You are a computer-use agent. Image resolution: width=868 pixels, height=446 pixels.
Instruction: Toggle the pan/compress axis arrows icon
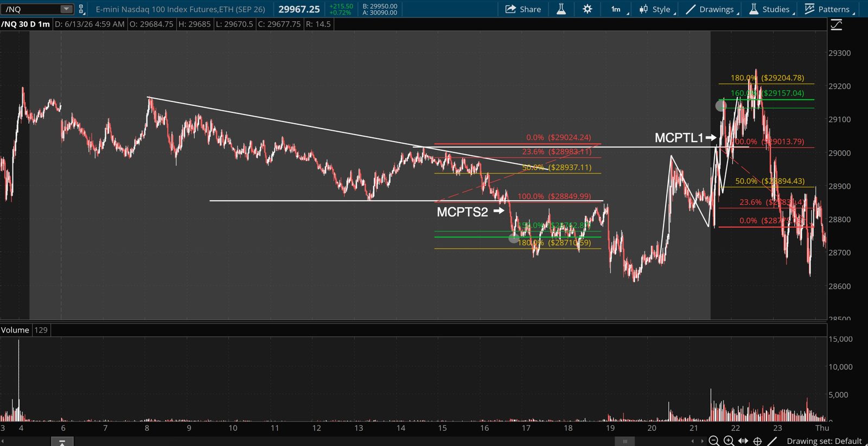click(743, 441)
